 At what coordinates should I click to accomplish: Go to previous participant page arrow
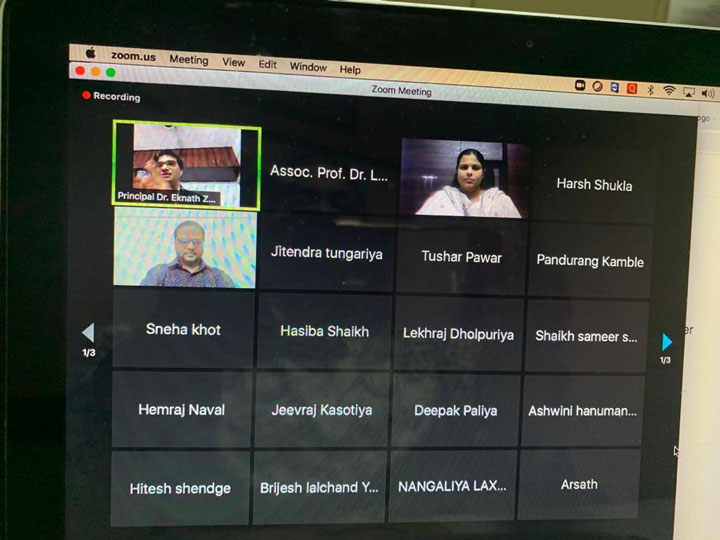pos(89,332)
